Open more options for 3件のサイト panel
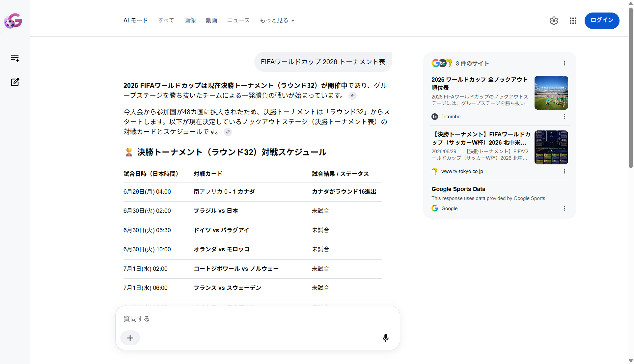 (x=565, y=63)
